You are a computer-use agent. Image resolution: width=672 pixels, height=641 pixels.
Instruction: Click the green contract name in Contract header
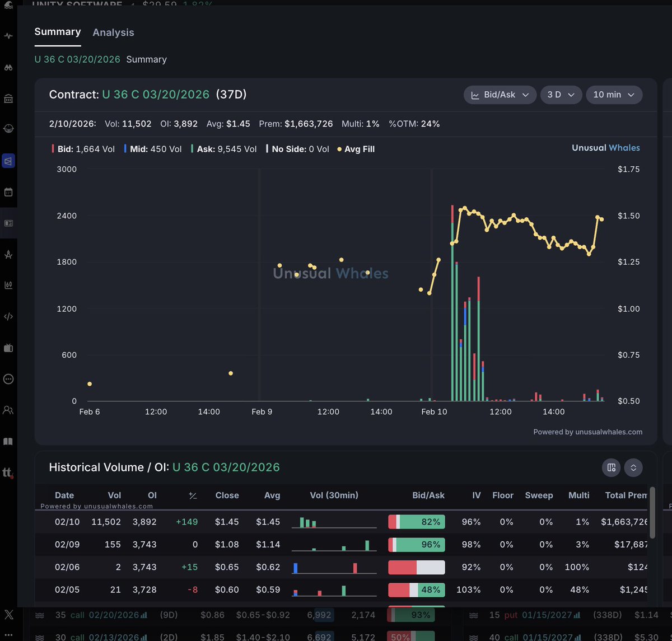pos(156,95)
